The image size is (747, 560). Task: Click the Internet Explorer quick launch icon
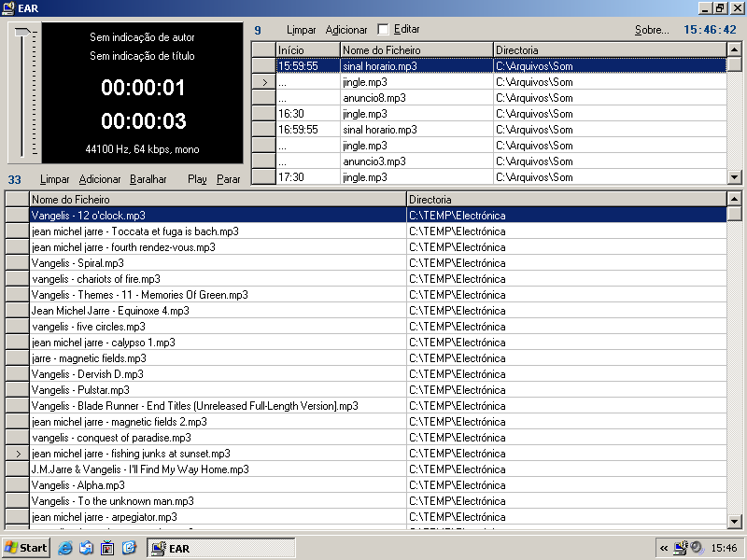64,548
